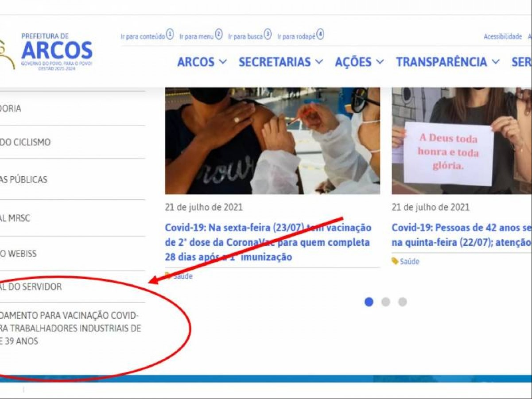
Task: Open the Acessibilidade link
Action: tap(503, 37)
